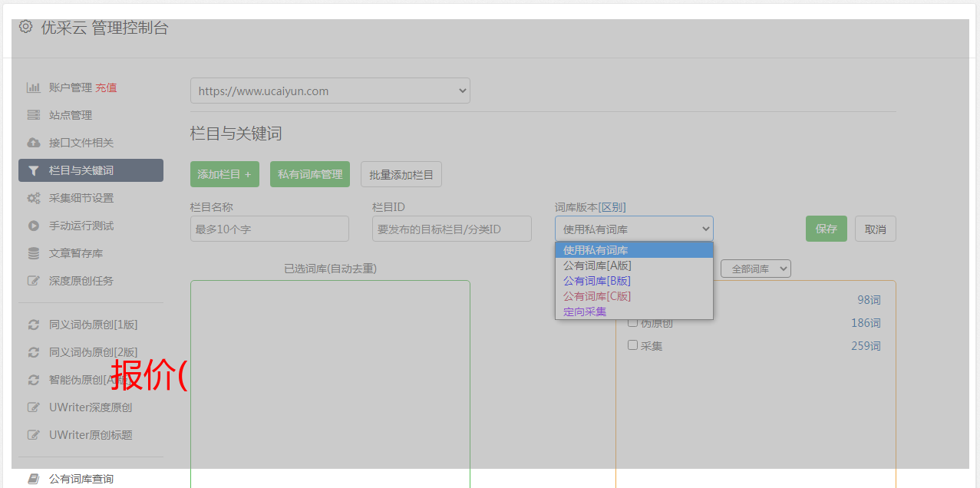The height and width of the screenshot is (488, 980).
Task: Click the book icon beside 公有词库查询
Action: (33, 479)
